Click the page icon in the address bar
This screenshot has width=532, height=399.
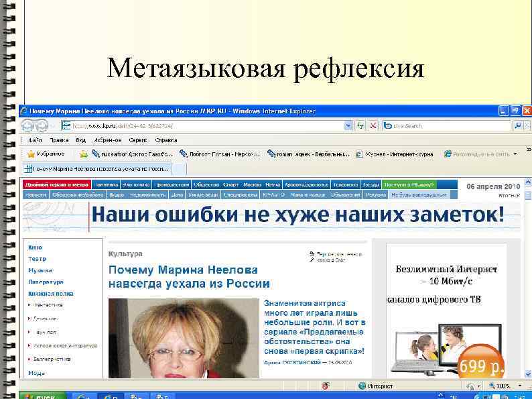pyautogui.click(x=66, y=125)
